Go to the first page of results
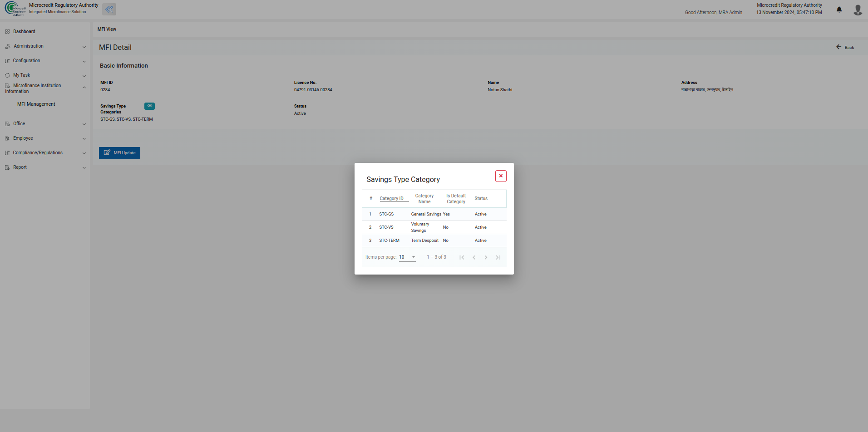Image resolution: width=868 pixels, height=432 pixels. pyautogui.click(x=462, y=257)
